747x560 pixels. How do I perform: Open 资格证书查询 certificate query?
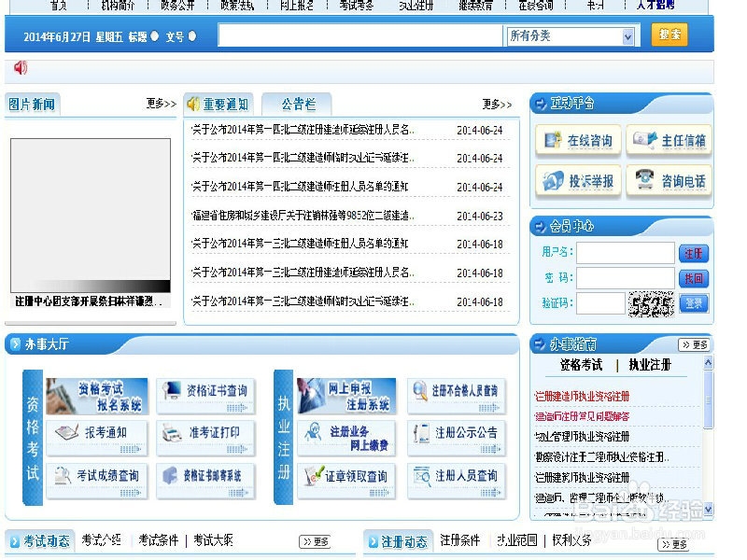click(205, 396)
